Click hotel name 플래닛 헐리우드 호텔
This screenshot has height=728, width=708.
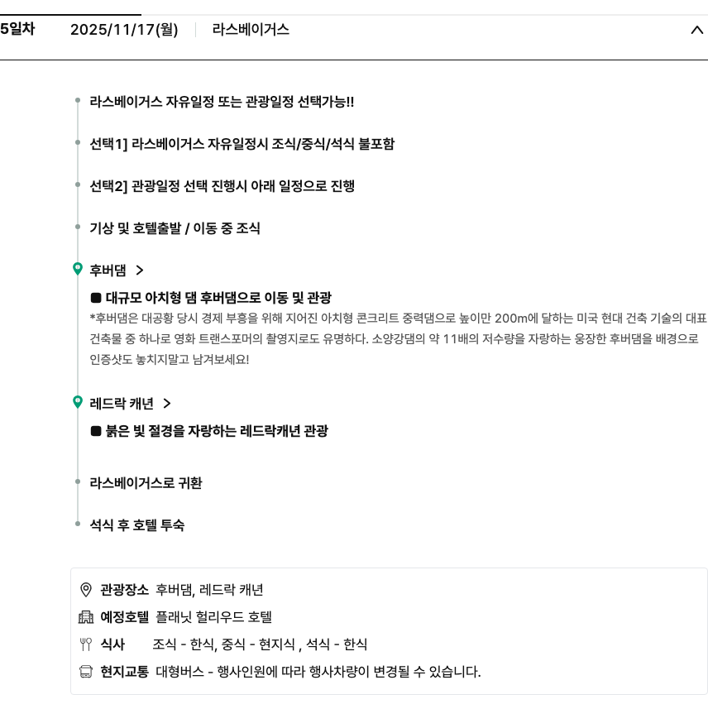coord(213,617)
